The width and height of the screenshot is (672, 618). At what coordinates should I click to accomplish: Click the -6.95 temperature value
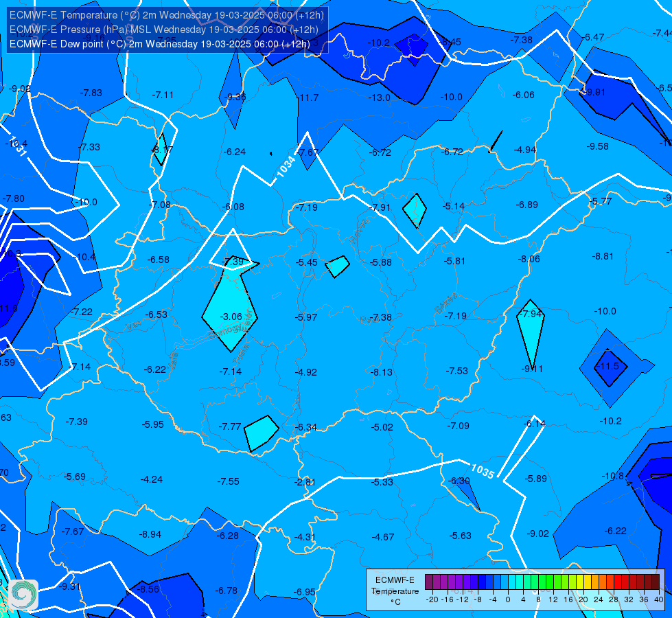pos(304,592)
